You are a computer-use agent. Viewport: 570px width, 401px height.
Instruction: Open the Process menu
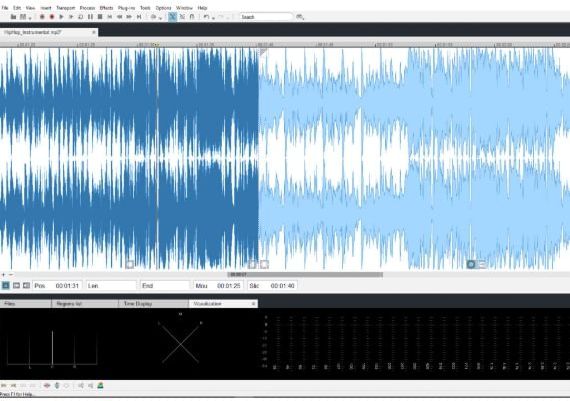tap(87, 8)
